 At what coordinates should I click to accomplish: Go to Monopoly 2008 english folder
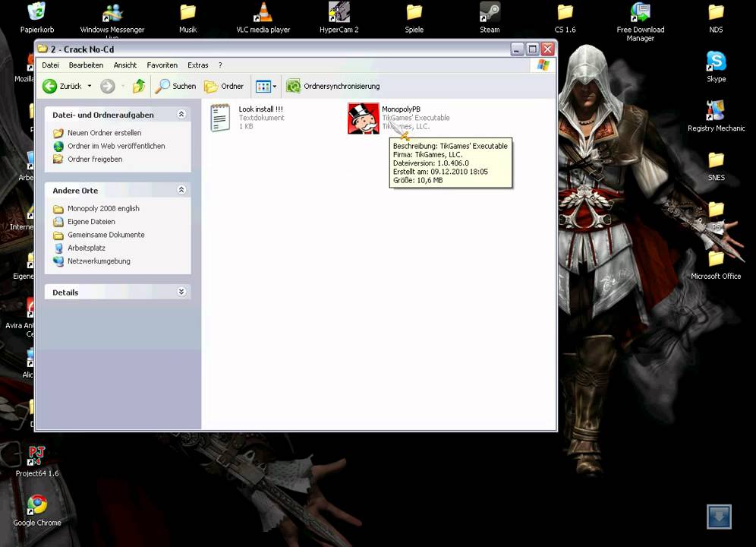click(x=103, y=209)
